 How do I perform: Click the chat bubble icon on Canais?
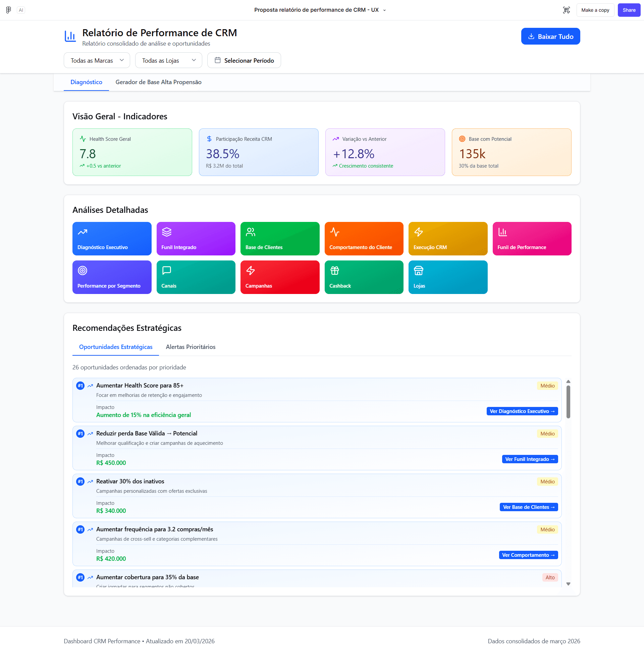click(x=167, y=271)
